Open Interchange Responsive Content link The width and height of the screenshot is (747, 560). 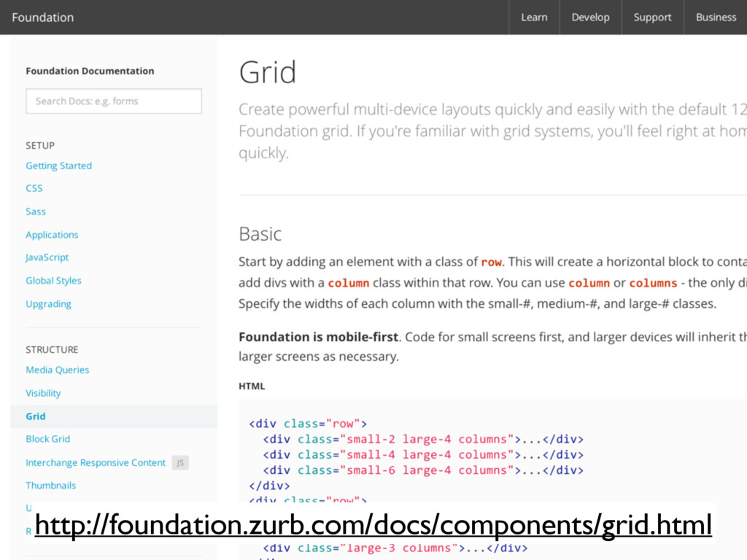click(x=96, y=462)
